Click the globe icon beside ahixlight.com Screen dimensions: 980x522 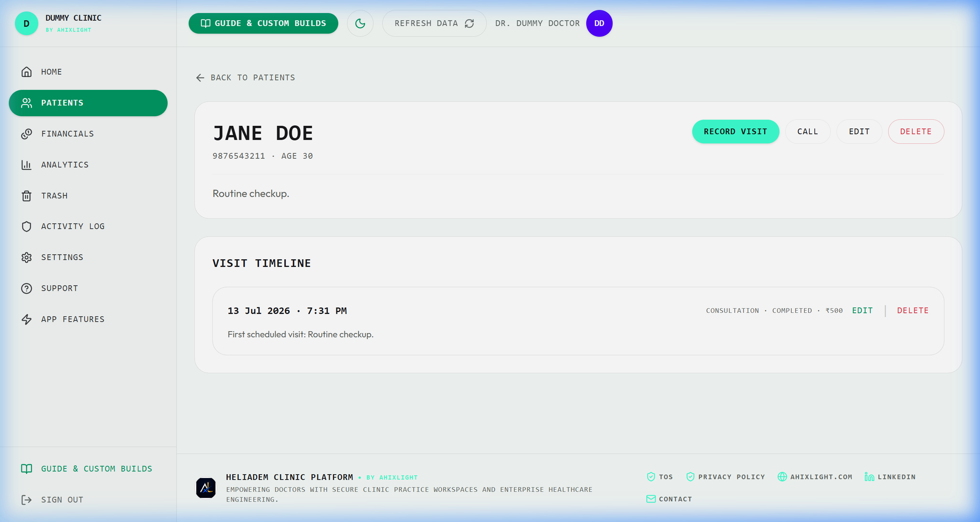pos(782,476)
